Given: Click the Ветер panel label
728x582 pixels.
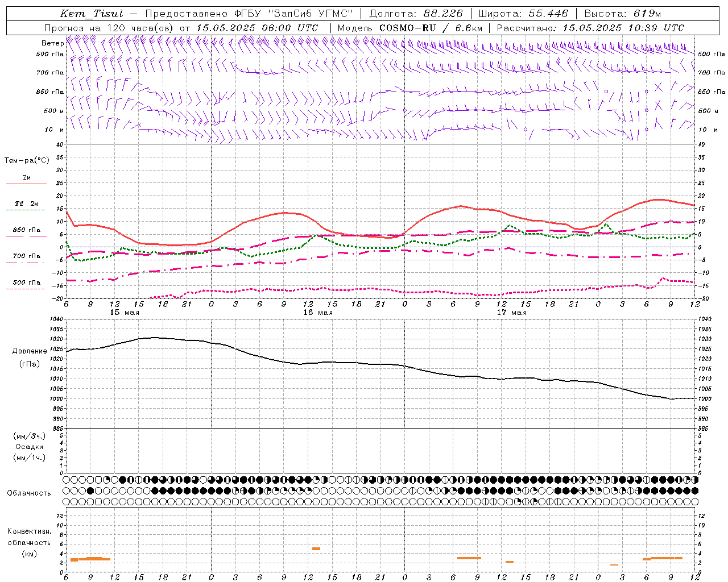Looking at the screenshot, I should click(x=52, y=43).
